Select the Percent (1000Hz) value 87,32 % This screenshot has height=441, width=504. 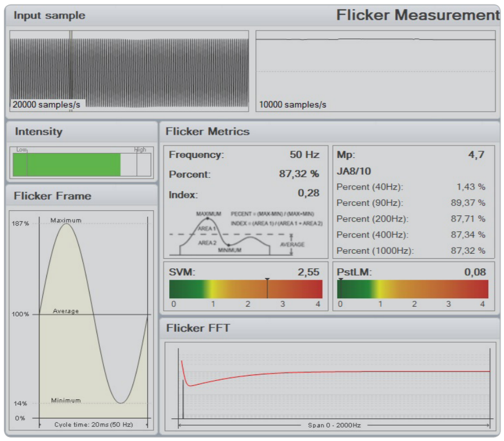coord(468,251)
